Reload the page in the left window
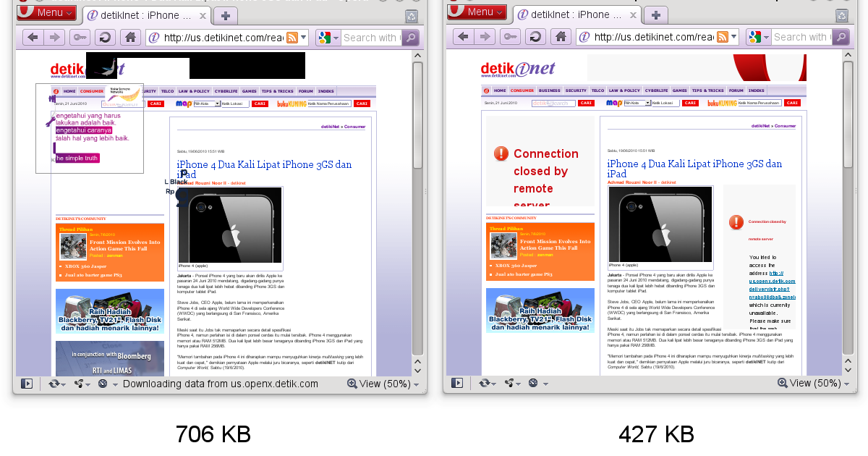The height and width of the screenshot is (456, 868). [105, 38]
